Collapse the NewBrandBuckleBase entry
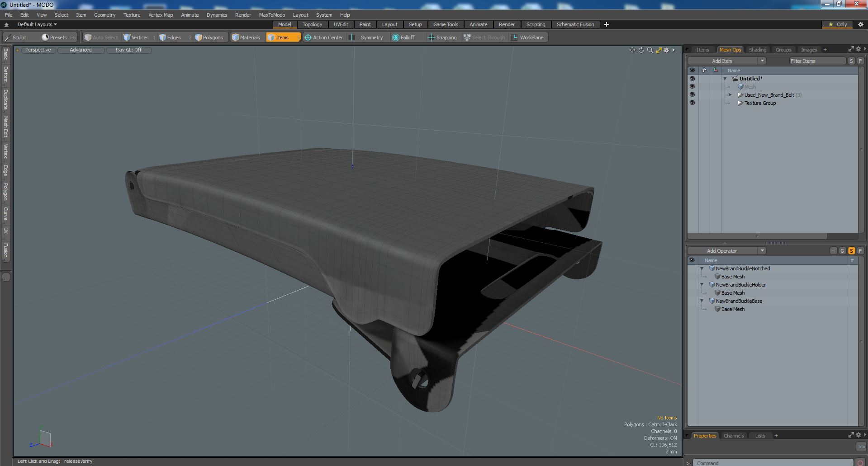This screenshot has width=868, height=466. coord(702,301)
